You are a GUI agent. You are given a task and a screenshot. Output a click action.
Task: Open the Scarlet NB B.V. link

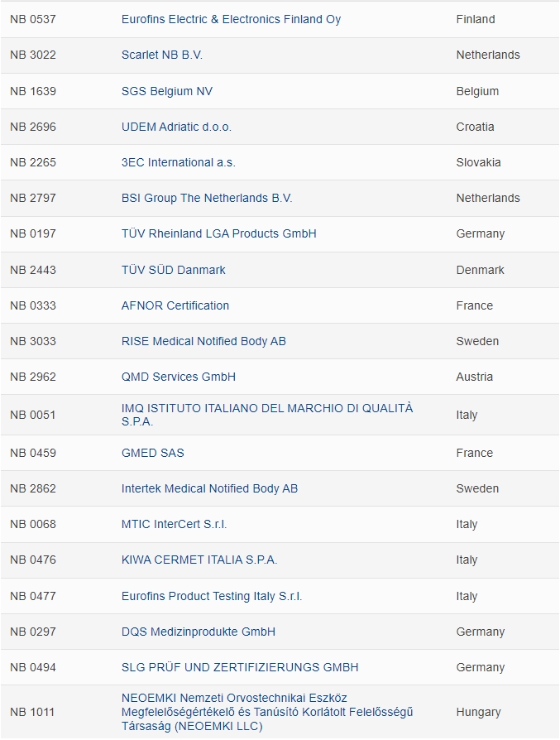pos(162,55)
